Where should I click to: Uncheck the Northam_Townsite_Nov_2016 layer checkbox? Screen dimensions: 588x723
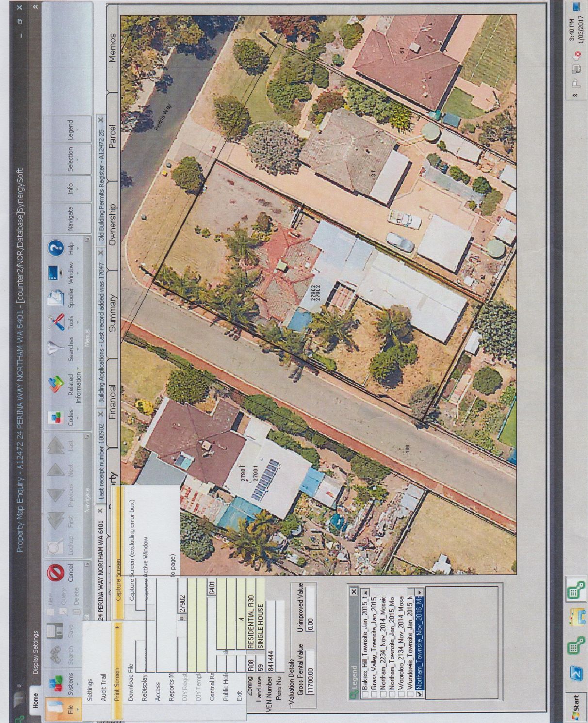coord(419,694)
